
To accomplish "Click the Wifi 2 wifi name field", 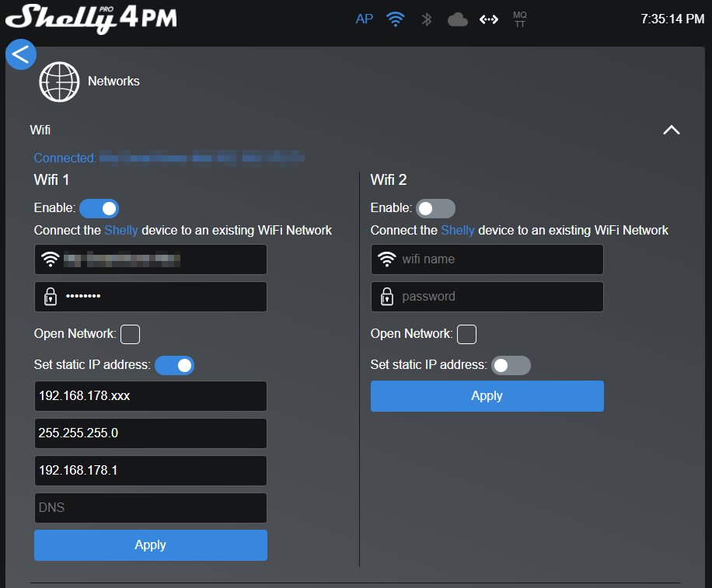I will tap(497, 259).
